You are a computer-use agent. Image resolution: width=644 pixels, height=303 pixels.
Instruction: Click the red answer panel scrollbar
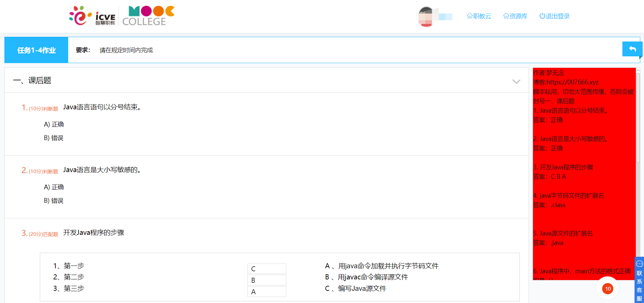(638, 118)
